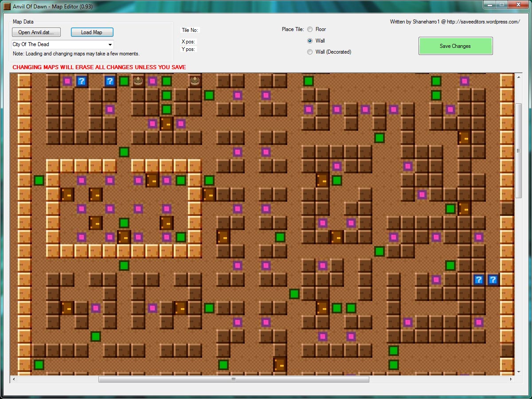Select the Wall tile radio button

tap(310, 41)
